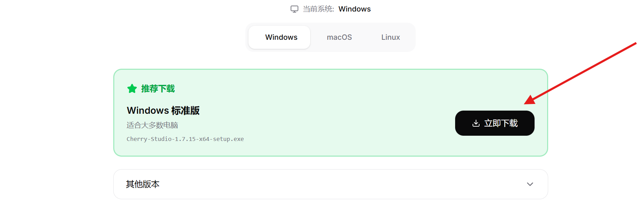644x202 pixels.
Task: Click the Cherry-Studio-1.7.15-x64-setup.exe filename
Action: pos(185,139)
